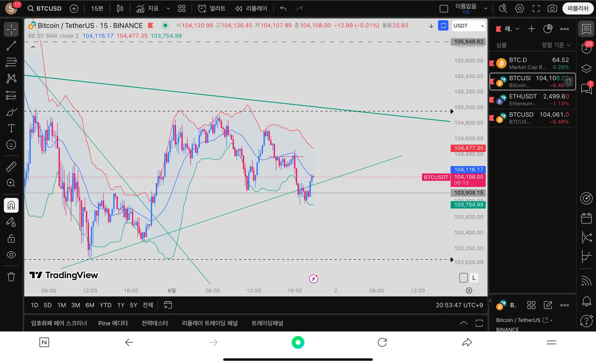
Task: Open the chart layout selector
Action: [x=444, y=8]
